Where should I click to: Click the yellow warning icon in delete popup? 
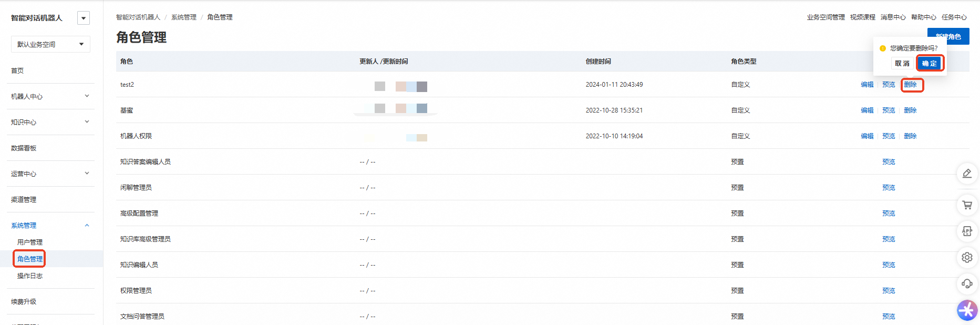tap(883, 48)
